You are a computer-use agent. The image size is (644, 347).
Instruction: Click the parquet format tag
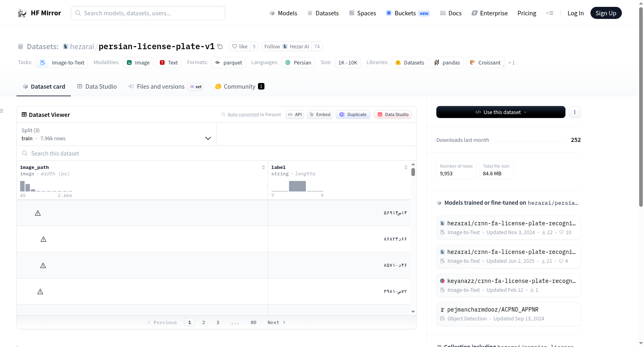pyautogui.click(x=229, y=63)
